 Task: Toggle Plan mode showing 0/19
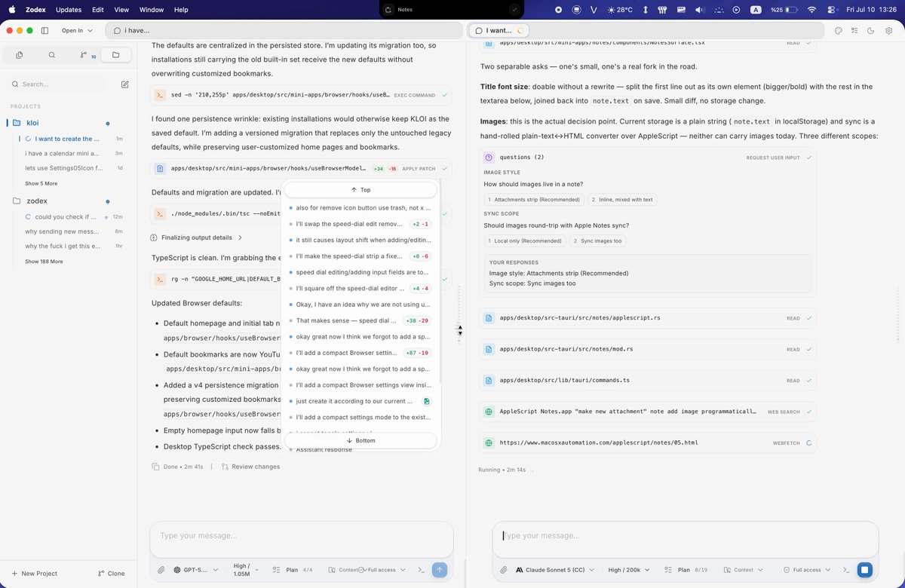686,570
